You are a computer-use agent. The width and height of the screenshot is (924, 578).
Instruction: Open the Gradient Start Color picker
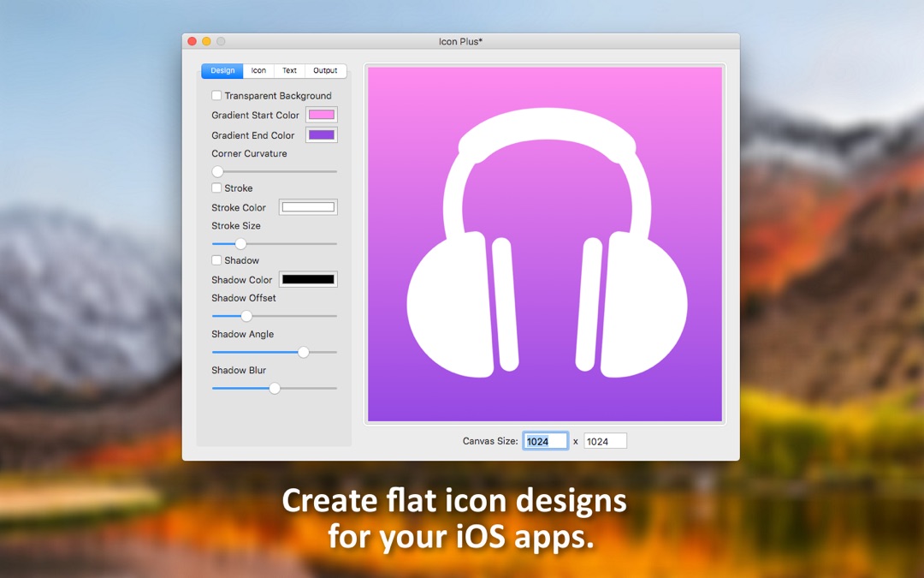(321, 114)
